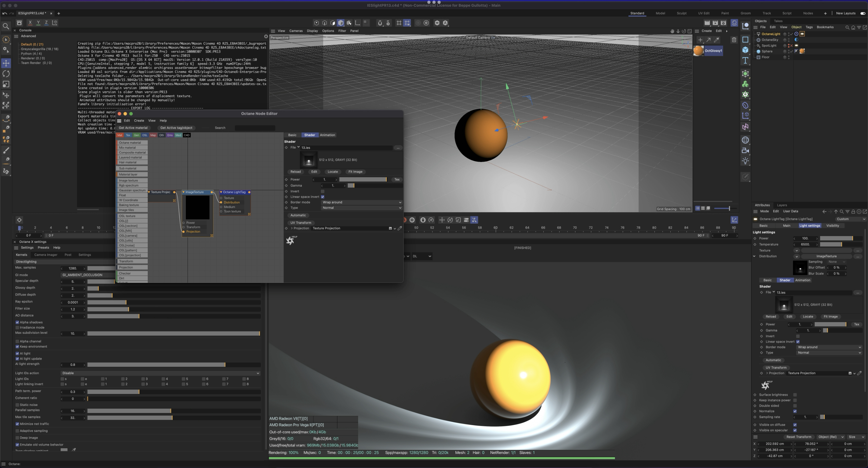Click the Get Active material button
868x468 pixels.
coord(133,128)
